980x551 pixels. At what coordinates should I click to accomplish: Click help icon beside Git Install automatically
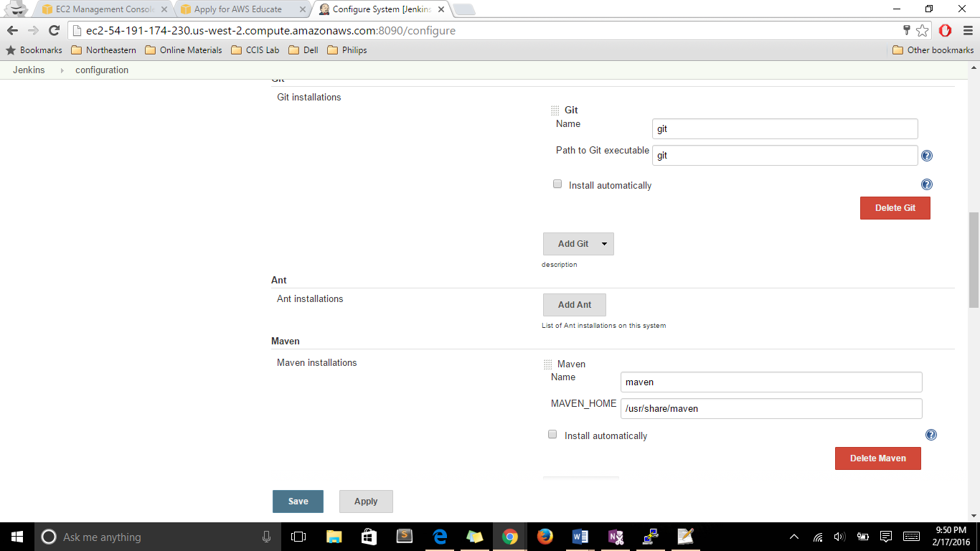point(926,184)
